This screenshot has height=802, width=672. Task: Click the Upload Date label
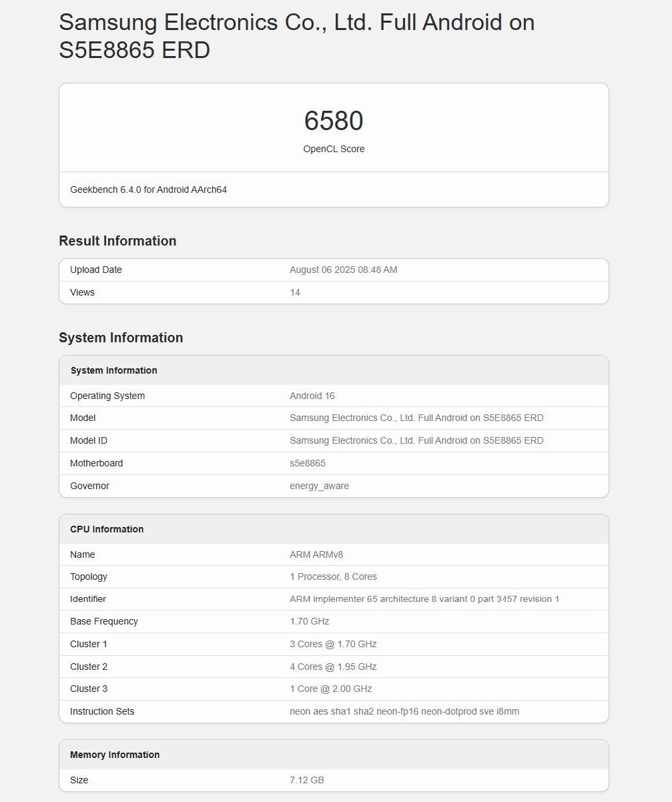(x=96, y=270)
